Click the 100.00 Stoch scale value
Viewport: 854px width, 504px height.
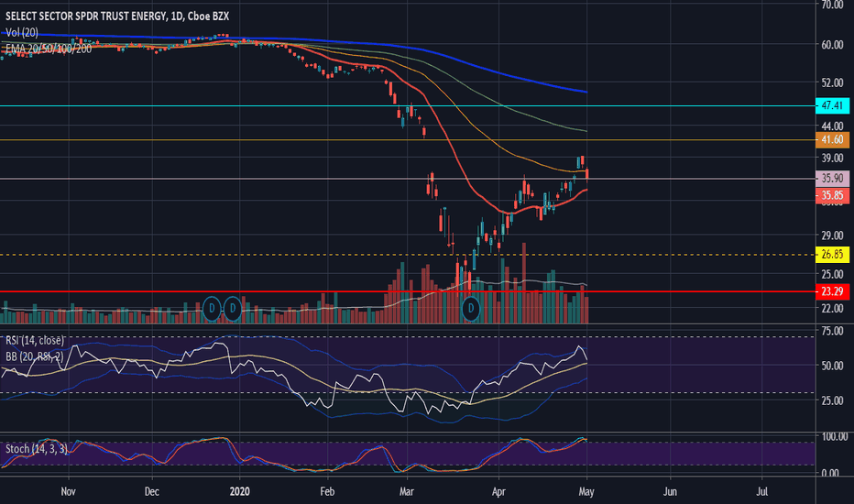834,436
